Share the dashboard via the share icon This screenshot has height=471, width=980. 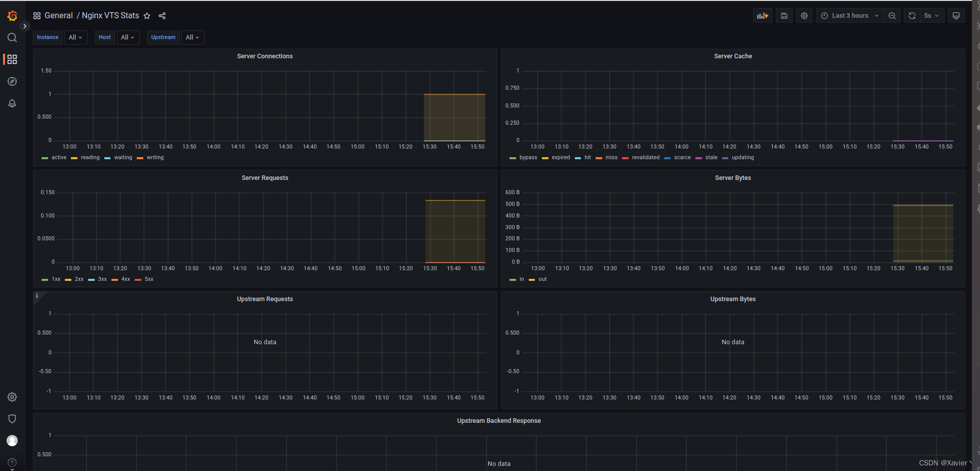point(162,16)
